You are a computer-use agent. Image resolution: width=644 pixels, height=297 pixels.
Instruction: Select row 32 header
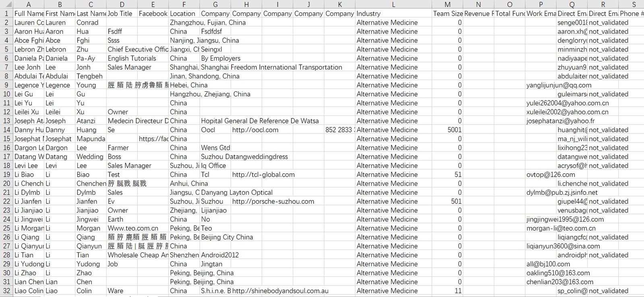pyautogui.click(x=6, y=291)
